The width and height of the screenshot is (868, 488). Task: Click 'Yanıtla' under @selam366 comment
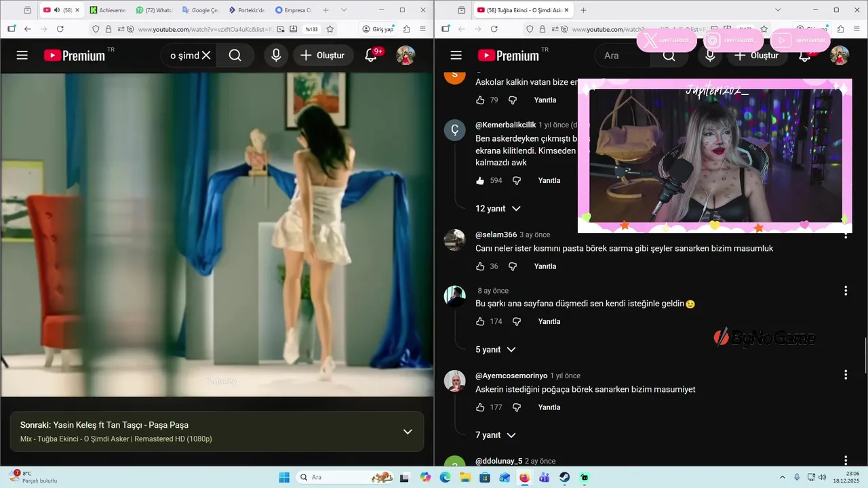(545, 266)
